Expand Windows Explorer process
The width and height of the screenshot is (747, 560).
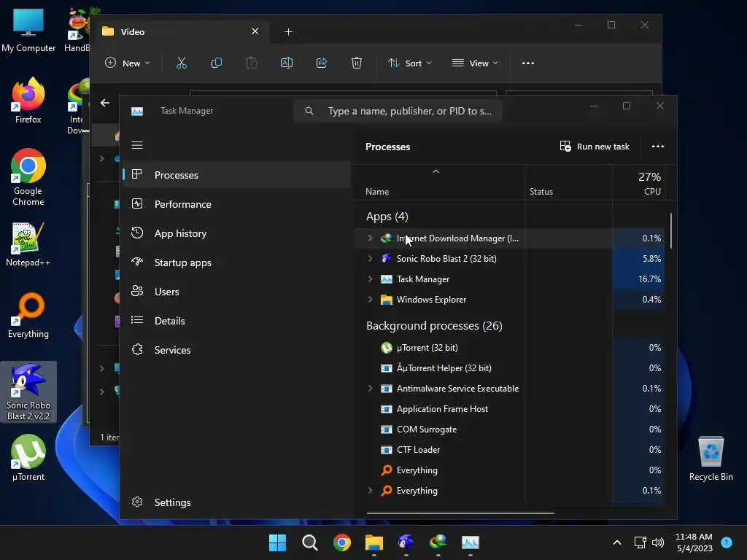pyautogui.click(x=370, y=300)
